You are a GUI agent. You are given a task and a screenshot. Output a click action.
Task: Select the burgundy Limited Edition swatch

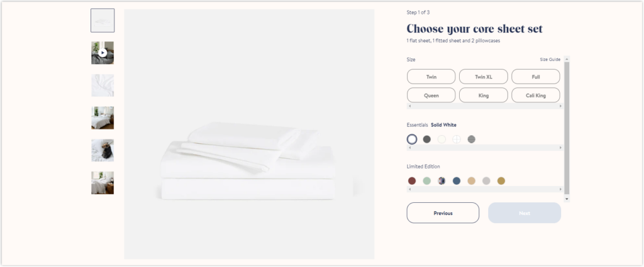pyautogui.click(x=412, y=181)
